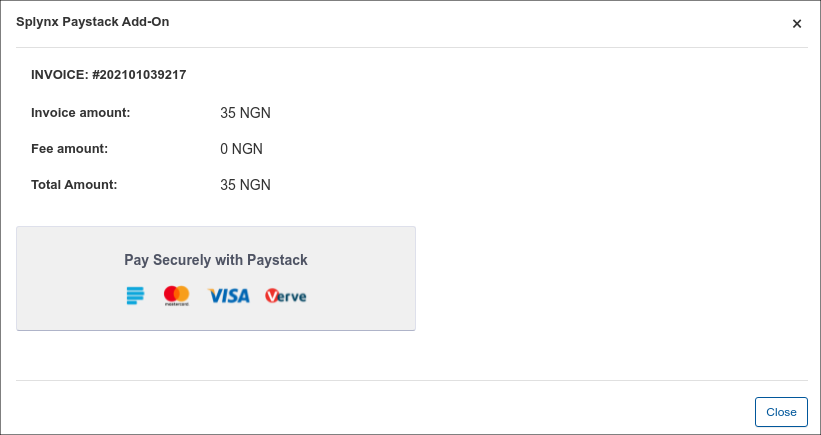Viewport: 821px width, 435px height.
Task: Click the Total Amount label
Action: click(74, 185)
